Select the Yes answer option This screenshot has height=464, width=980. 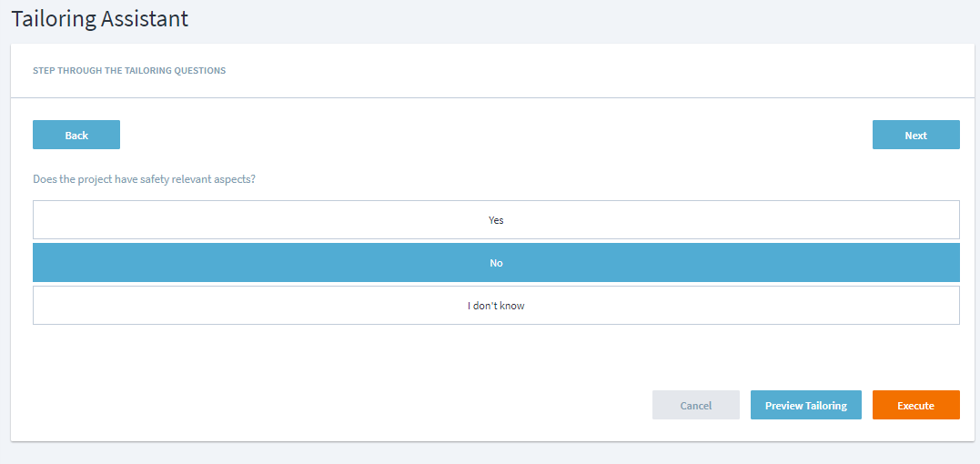coord(496,220)
